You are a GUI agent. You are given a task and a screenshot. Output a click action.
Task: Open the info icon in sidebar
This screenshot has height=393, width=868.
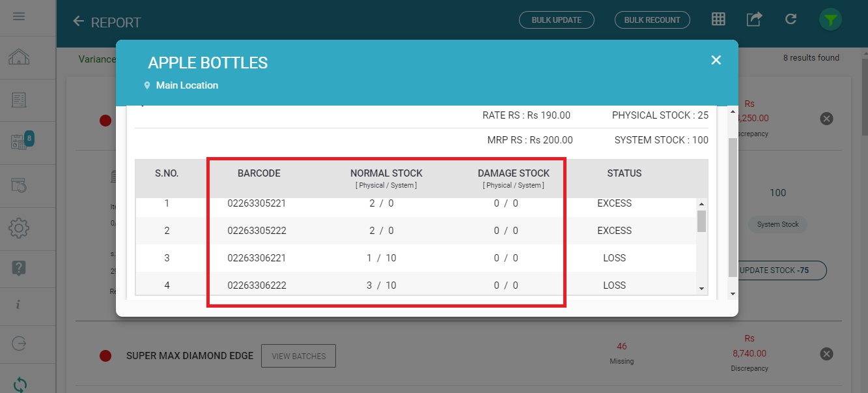(x=18, y=304)
